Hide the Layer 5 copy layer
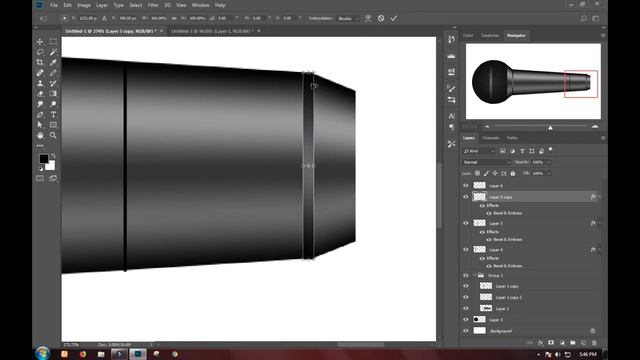The image size is (640, 360). [x=466, y=197]
